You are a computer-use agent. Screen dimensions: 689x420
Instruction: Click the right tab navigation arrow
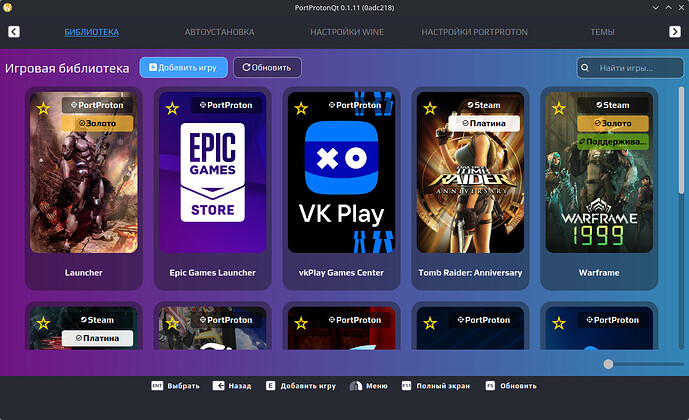[x=675, y=32]
